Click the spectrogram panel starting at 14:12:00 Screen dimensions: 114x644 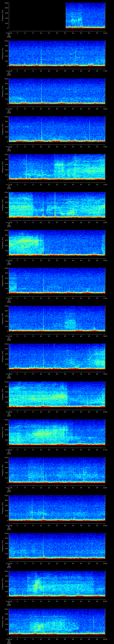point(57,129)
